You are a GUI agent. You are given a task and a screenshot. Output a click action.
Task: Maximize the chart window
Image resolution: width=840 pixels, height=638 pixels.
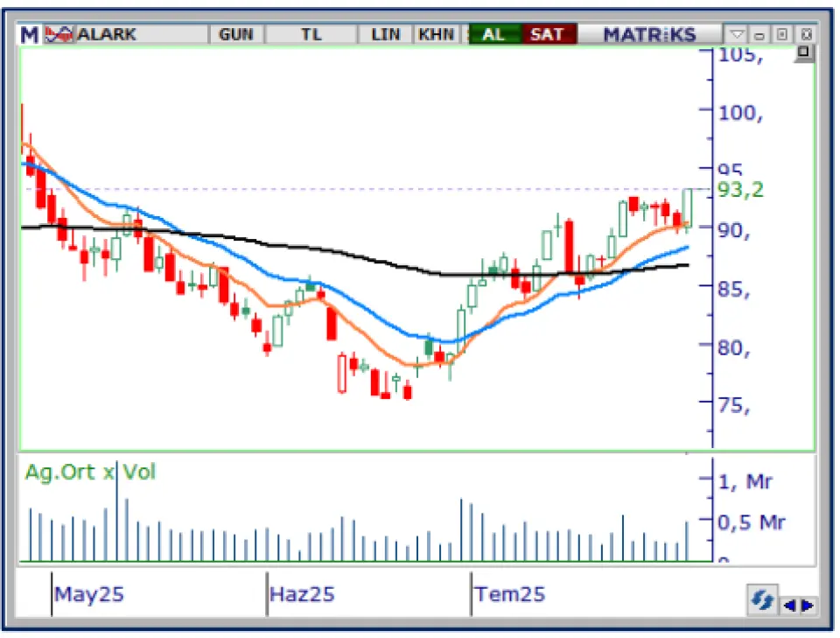[782, 35]
